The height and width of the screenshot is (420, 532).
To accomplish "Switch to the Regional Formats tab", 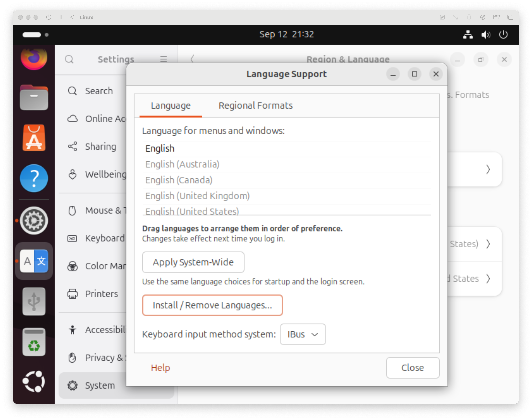I will point(255,106).
